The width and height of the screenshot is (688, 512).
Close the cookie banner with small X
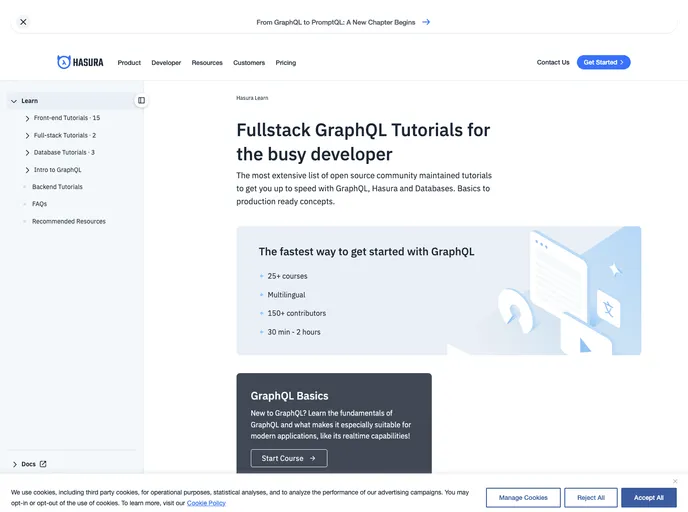click(675, 481)
